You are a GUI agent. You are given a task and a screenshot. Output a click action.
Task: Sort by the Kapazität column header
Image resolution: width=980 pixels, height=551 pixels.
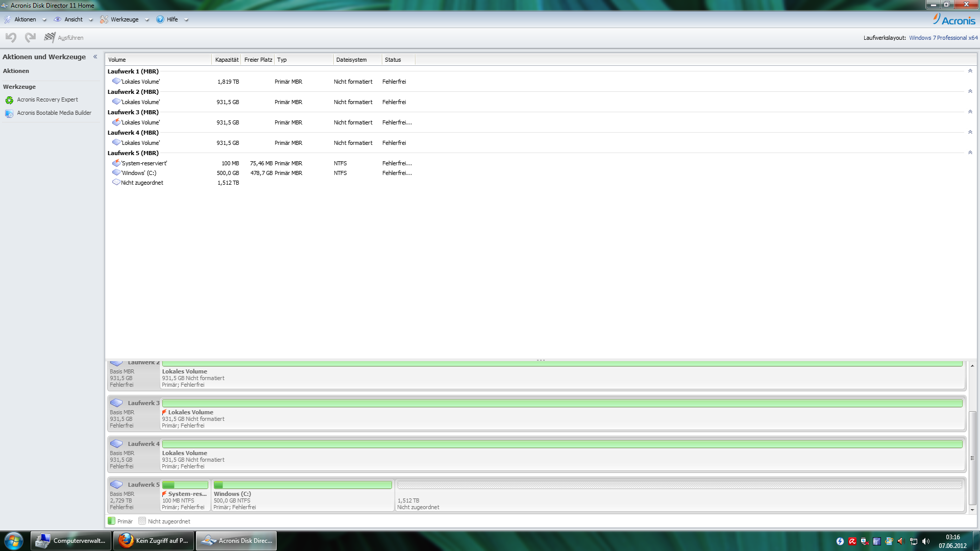click(x=226, y=60)
